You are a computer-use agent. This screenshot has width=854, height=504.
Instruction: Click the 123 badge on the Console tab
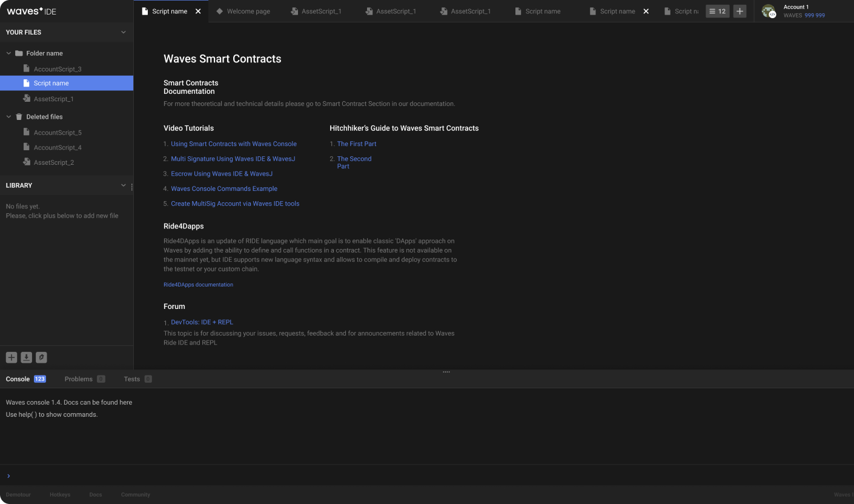40,379
